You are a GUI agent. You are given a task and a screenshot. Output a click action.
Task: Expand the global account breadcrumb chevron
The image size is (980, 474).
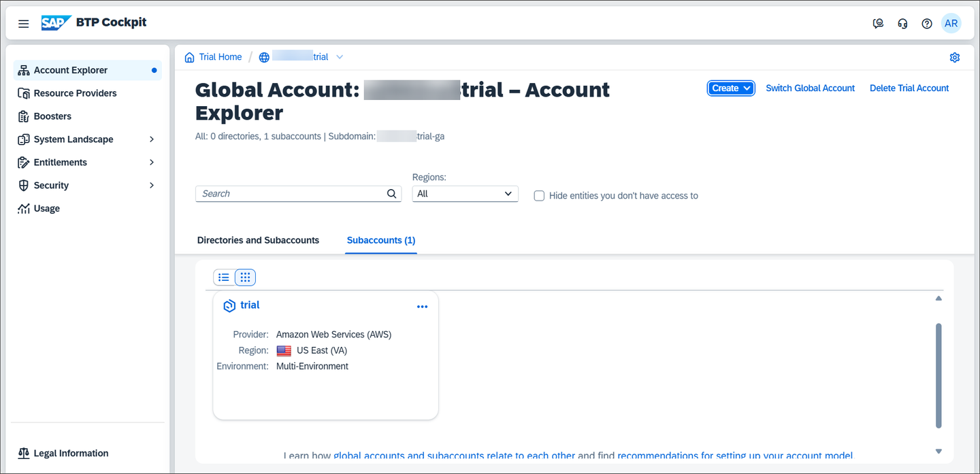(340, 57)
